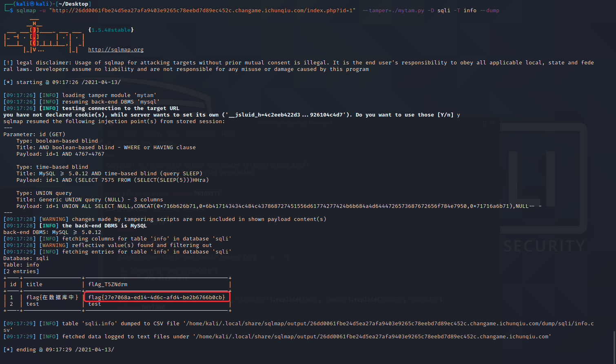Click 'Payload: id=1 AND 4767=4767'

pyautogui.click(x=60, y=154)
